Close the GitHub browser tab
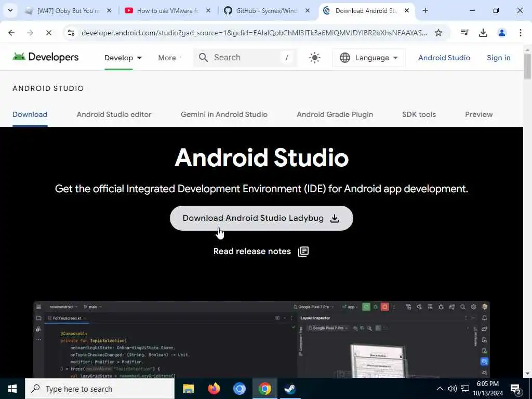532x399 pixels. (x=308, y=10)
